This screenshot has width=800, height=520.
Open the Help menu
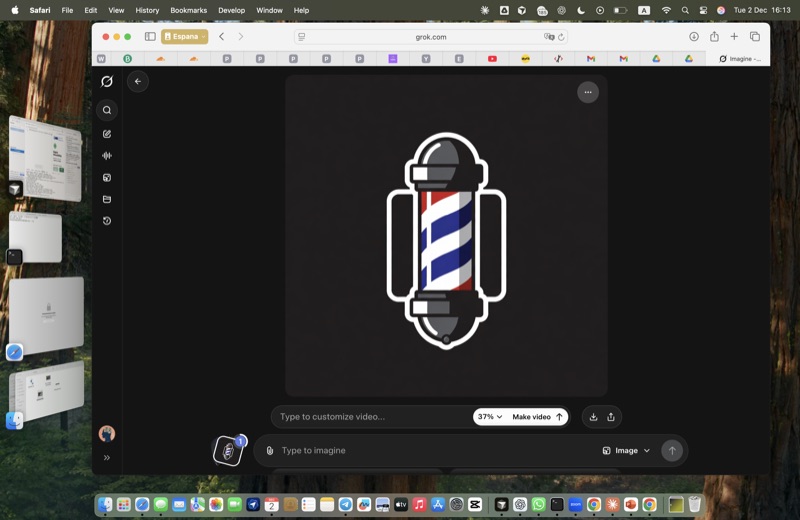point(301,10)
